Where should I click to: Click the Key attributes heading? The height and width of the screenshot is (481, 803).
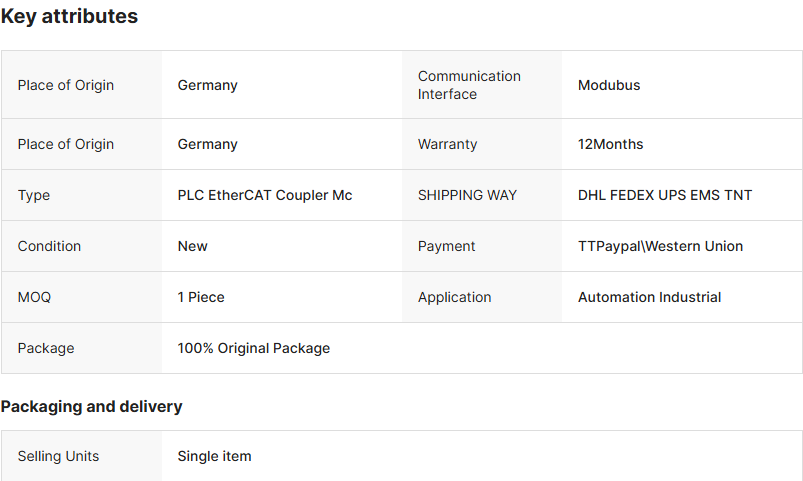(69, 17)
